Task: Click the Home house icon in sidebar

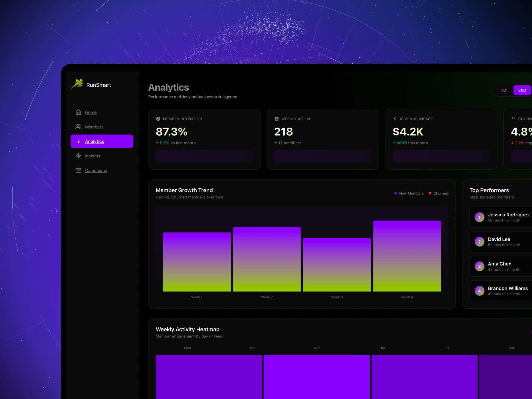Action: coord(78,112)
